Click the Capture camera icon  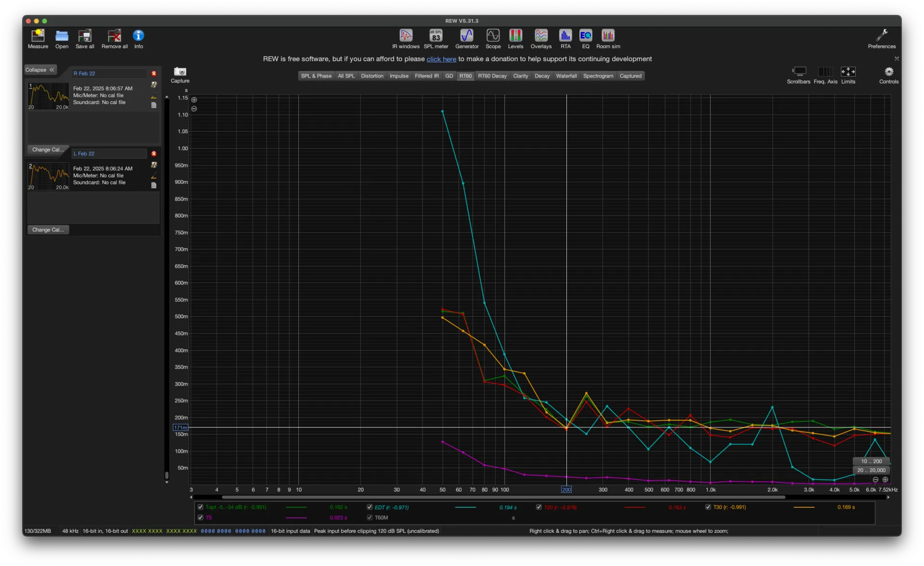[x=180, y=72]
